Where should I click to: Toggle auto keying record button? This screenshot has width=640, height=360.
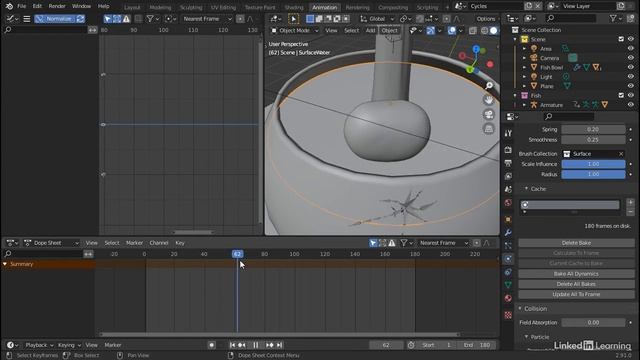[211, 345]
